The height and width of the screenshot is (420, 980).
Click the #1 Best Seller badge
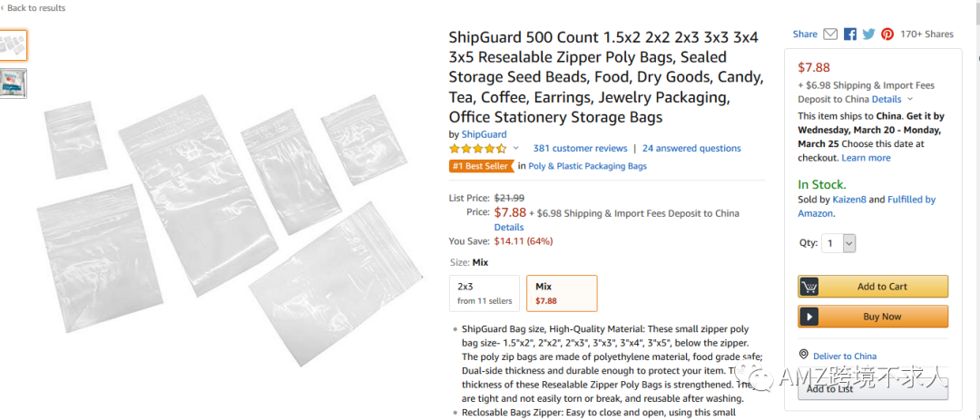coord(480,166)
